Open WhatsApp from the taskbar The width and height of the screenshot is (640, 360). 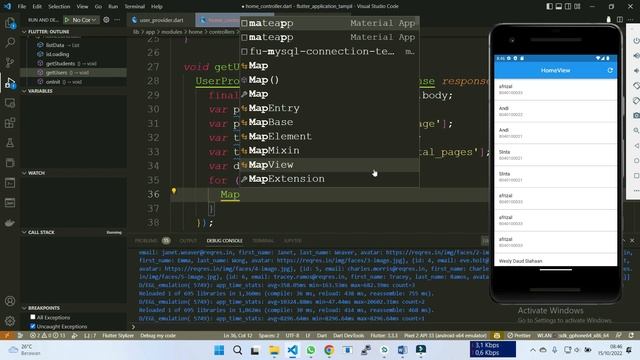(x=311, y=350)
